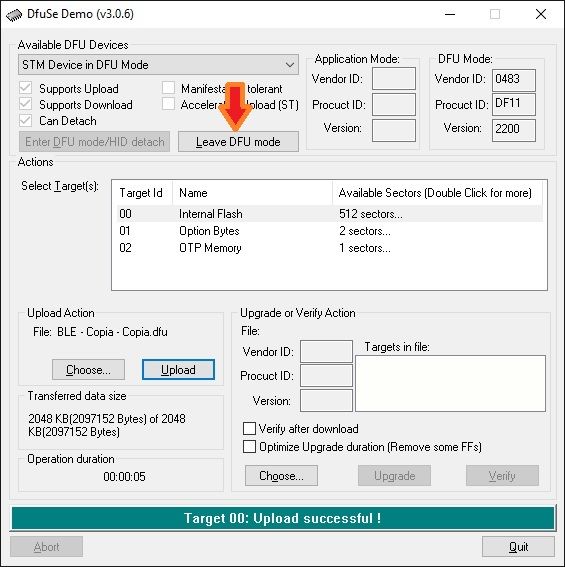Click DFU Mode Vendor ID field 0483
This screenshot has width=565, height=567.
click(514, 80)
